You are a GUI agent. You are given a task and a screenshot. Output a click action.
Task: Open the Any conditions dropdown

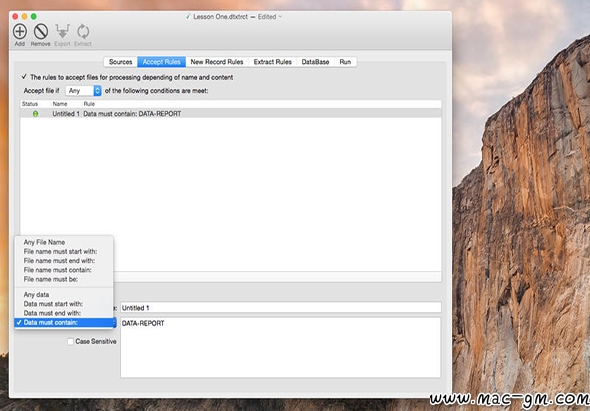tap(83, 91)
